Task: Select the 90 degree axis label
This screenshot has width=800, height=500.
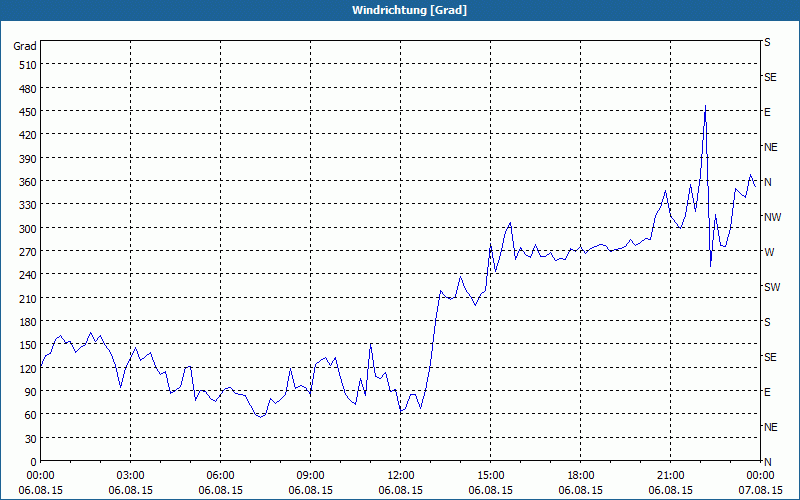Action: [27, 392]
